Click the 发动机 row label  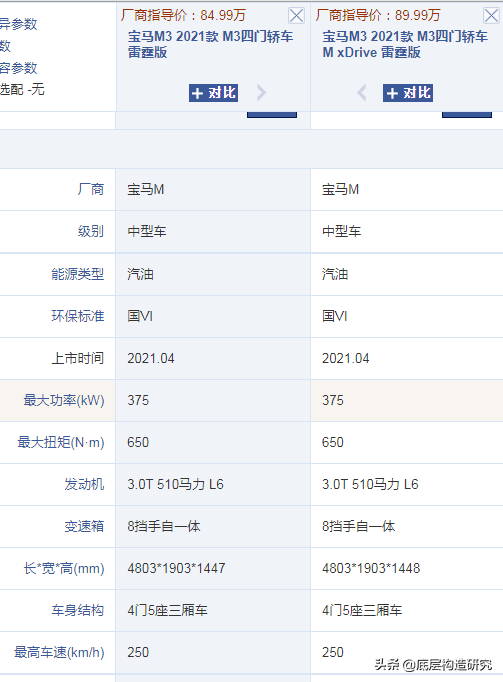(84, 484)
